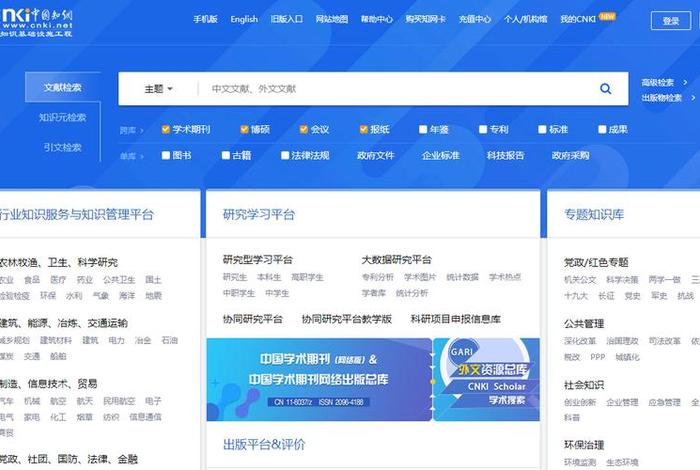700x470 pixels.
Task: Click the CNKI logo
Action: [x=37, y=21]
